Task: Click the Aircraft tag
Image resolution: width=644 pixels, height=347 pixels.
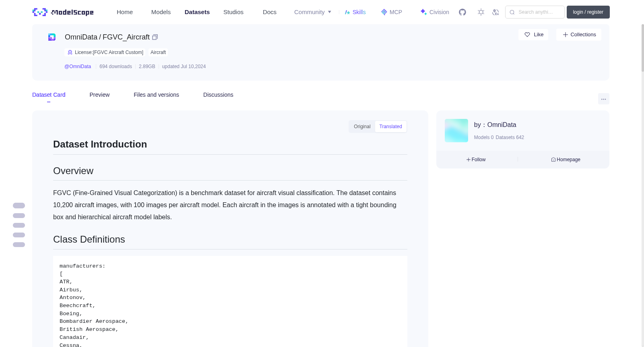Action: pos(158,52)
